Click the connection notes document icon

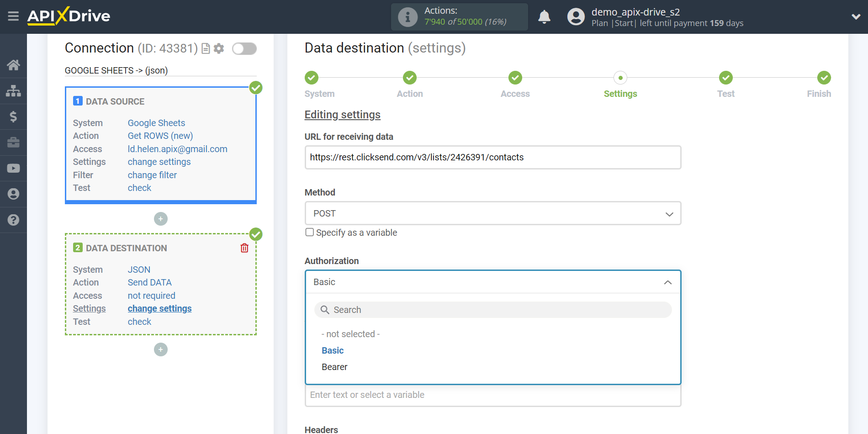(x=206, y=48)
